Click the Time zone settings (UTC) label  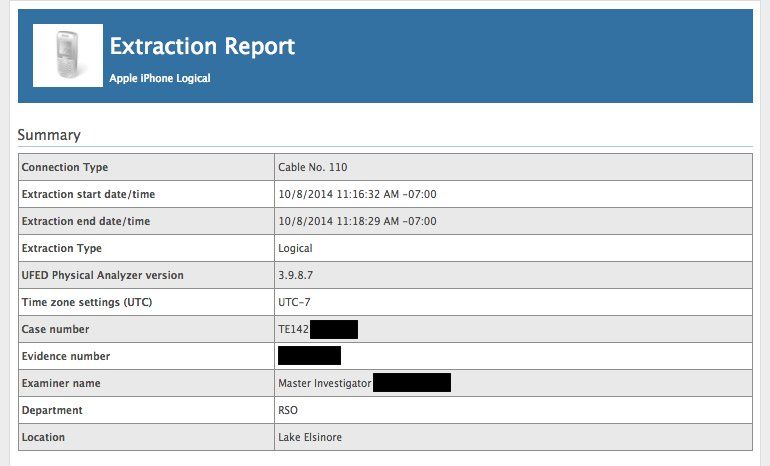pyautogui.click(x=89, y=302)
